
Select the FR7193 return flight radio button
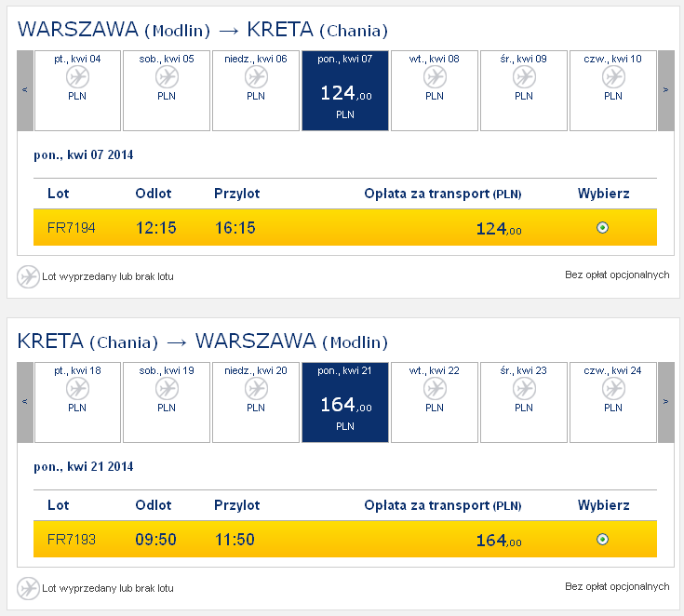click(x=602, y=539)
